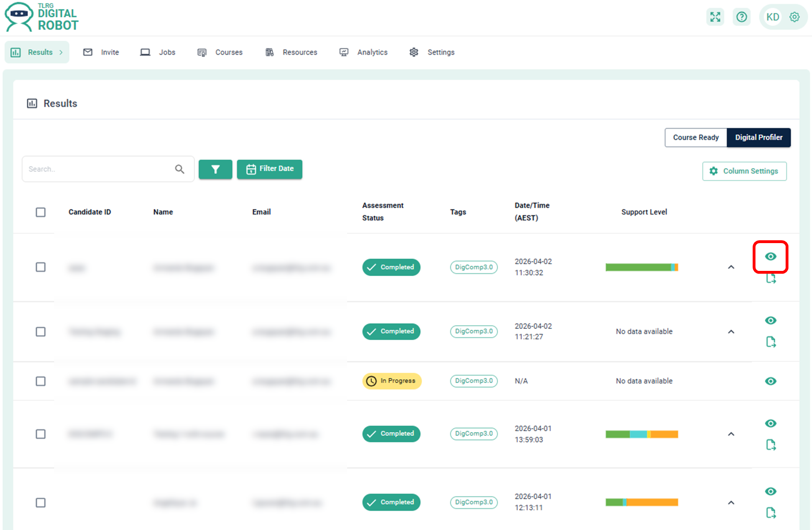Tick checkbox for the In Progress row

coord(41,381)
